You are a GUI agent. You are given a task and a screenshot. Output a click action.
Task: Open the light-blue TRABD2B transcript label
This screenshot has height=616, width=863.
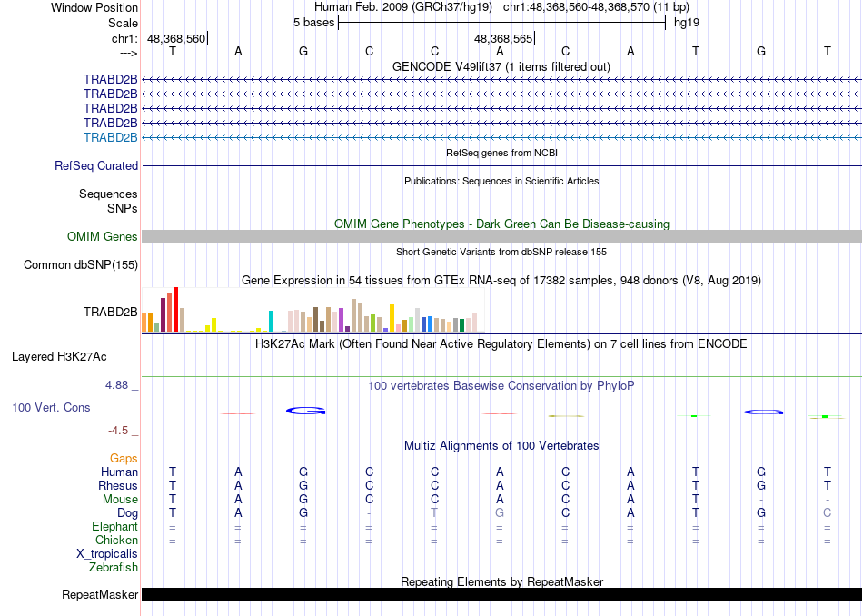pyautogui.click(x=111, y=137)
